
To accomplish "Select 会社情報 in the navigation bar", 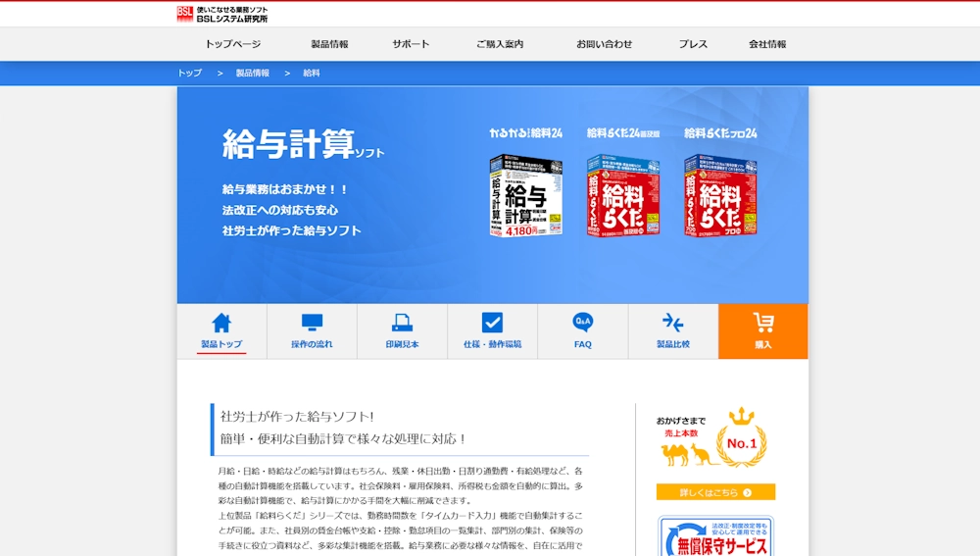I will point(767,44).
